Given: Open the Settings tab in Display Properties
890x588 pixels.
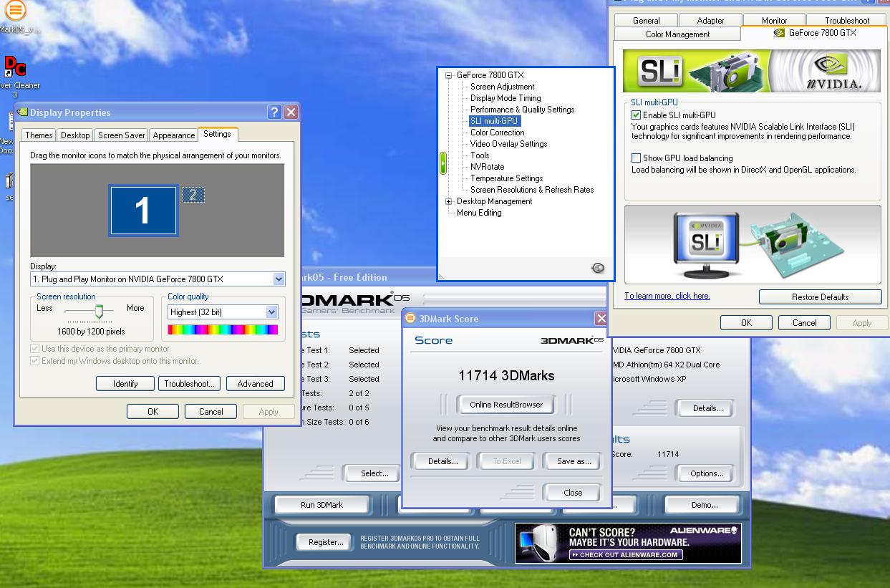Looking at the screenshot, I should pyautogui.click(x=217, y=134).
